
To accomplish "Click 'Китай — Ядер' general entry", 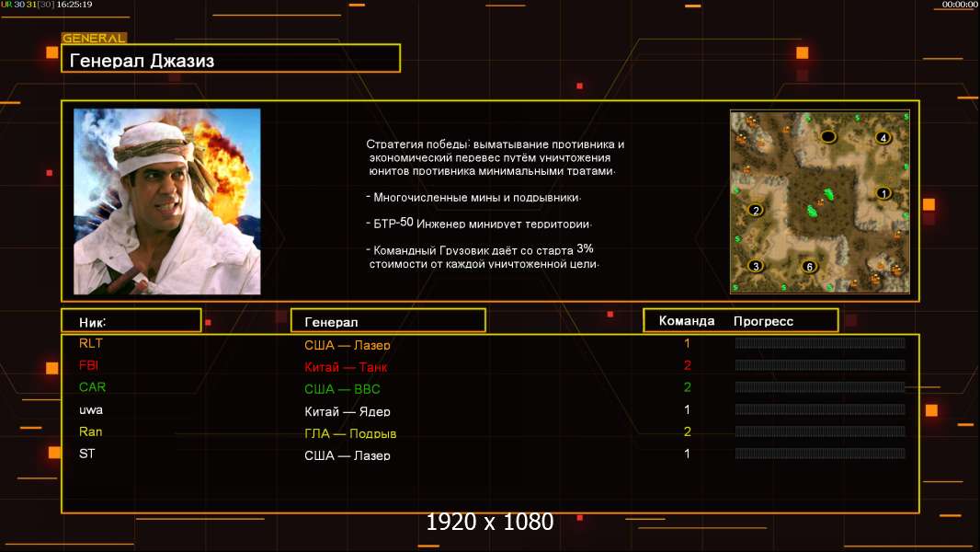I will coord(348,411).
